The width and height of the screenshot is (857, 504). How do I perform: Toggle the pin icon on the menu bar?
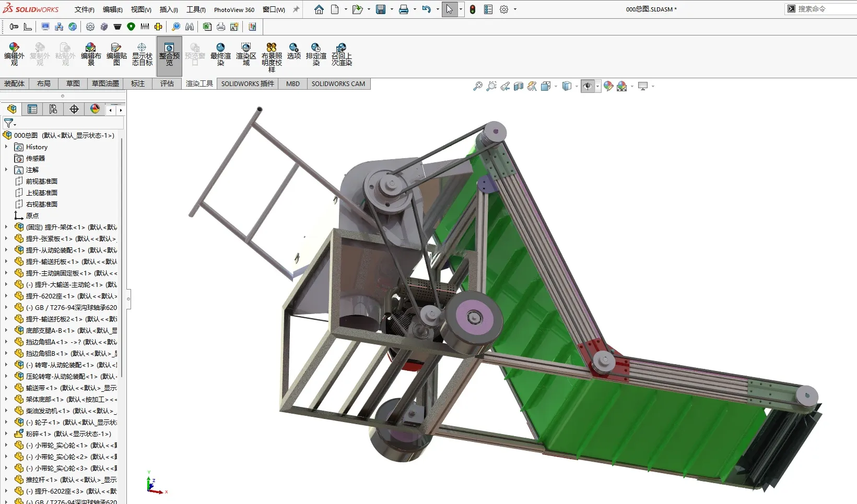(x=296, y=9)
